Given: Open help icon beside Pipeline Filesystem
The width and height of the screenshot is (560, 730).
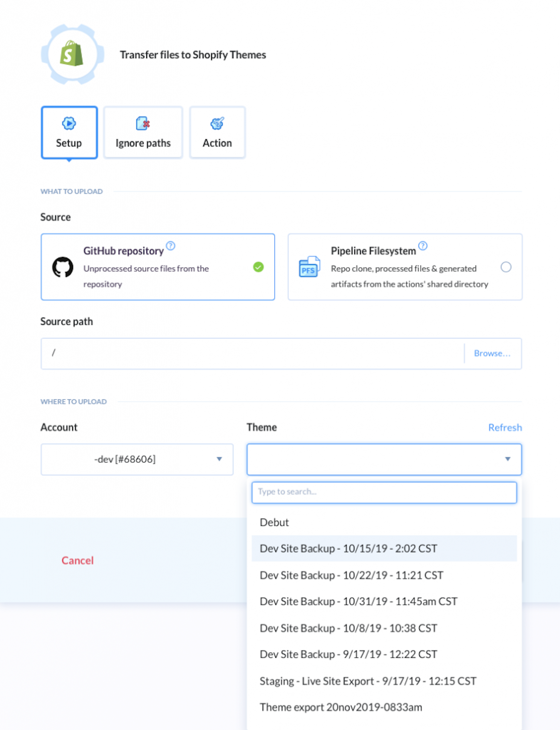Looking at the screenshot, I should pyautogui.click(x=423, y=246).
